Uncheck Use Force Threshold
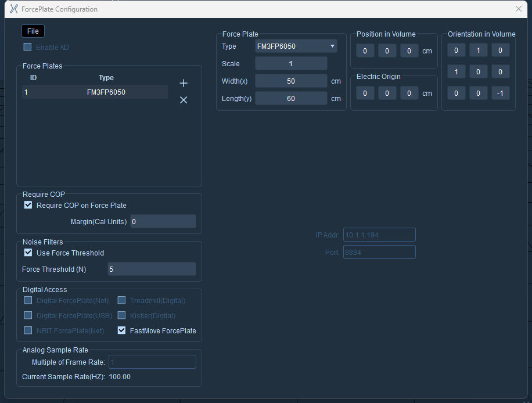The image size is (532, 403). [x=28, y=253]
